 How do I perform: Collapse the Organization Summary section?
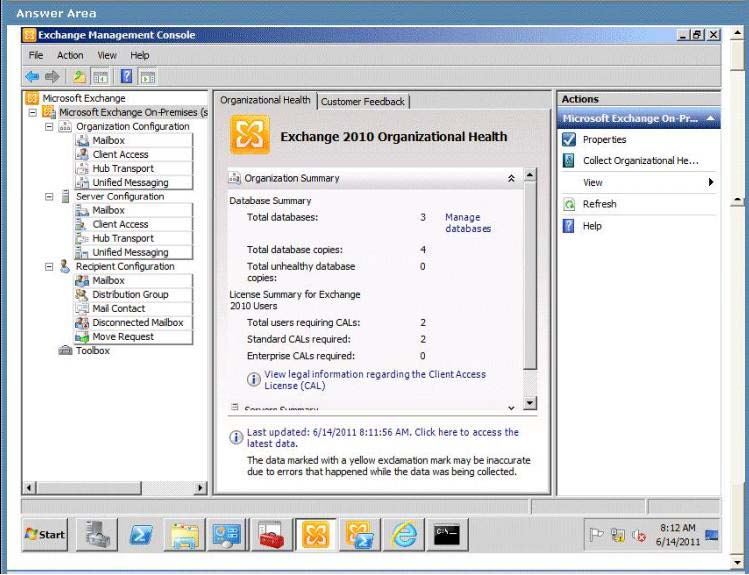[x=511, y=178]
